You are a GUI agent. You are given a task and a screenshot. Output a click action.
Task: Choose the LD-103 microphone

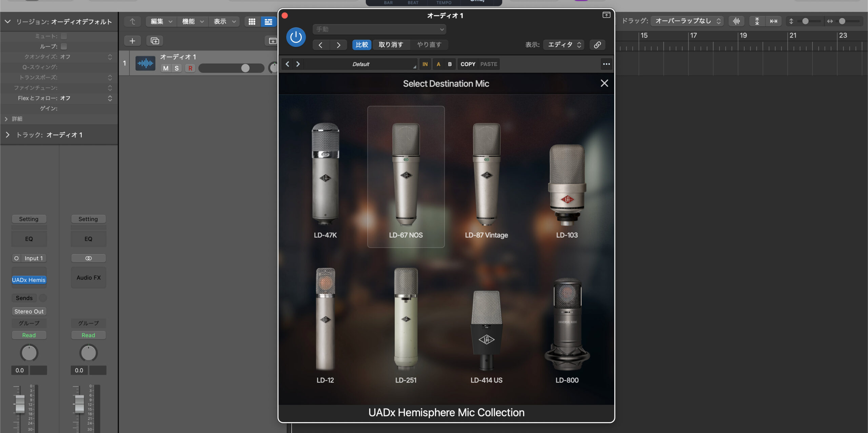567,191
